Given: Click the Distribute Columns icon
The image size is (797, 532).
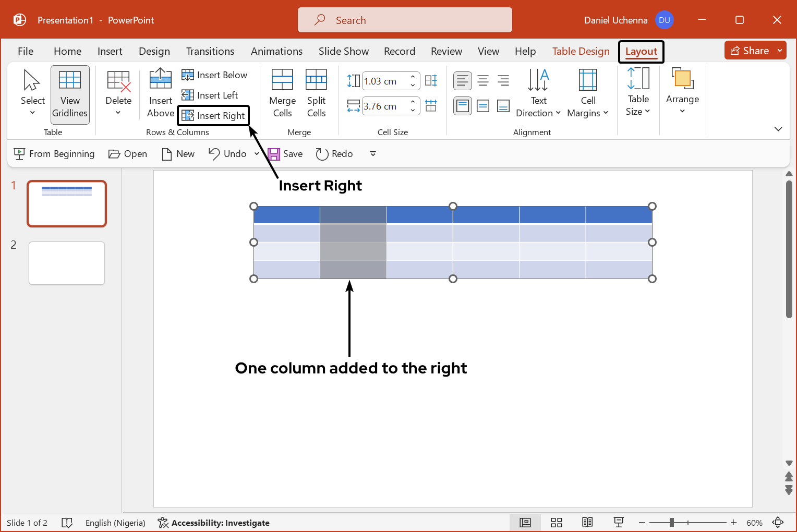Looking at the screenshot, I should coord(431,106).
